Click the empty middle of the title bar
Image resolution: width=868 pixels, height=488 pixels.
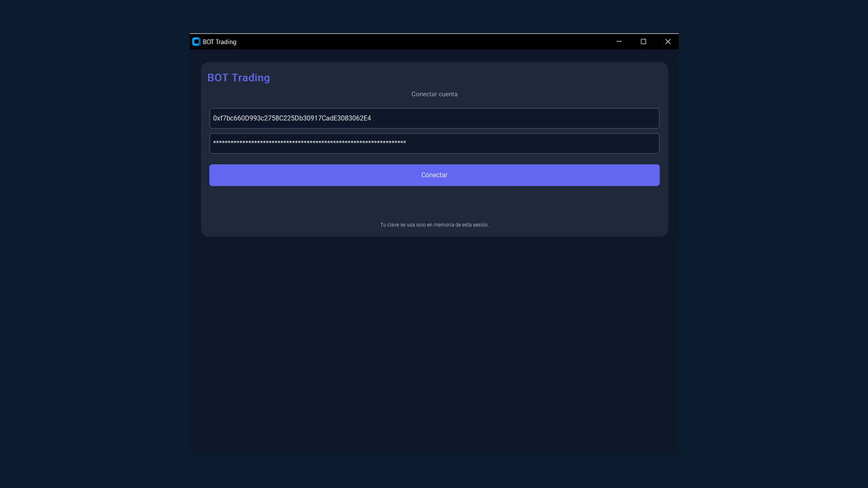pyautogui.click(x=420, y=42)
